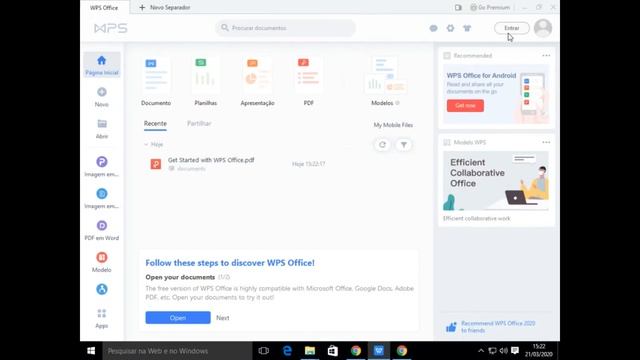640x360 pixels.
Task: Collapse the Hoje group chevron
Action: [146, 144]
